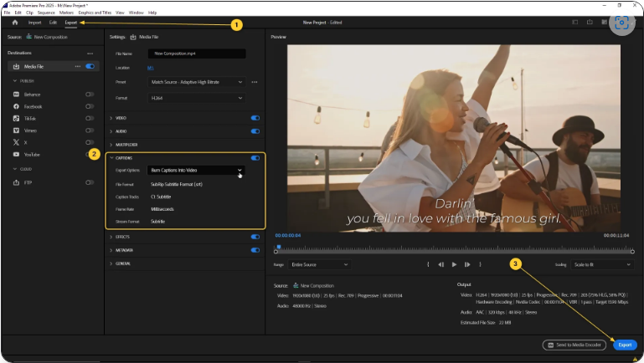The image size is (644, 363).
Task: Switch to the Import tab
Action: [34, 23]
